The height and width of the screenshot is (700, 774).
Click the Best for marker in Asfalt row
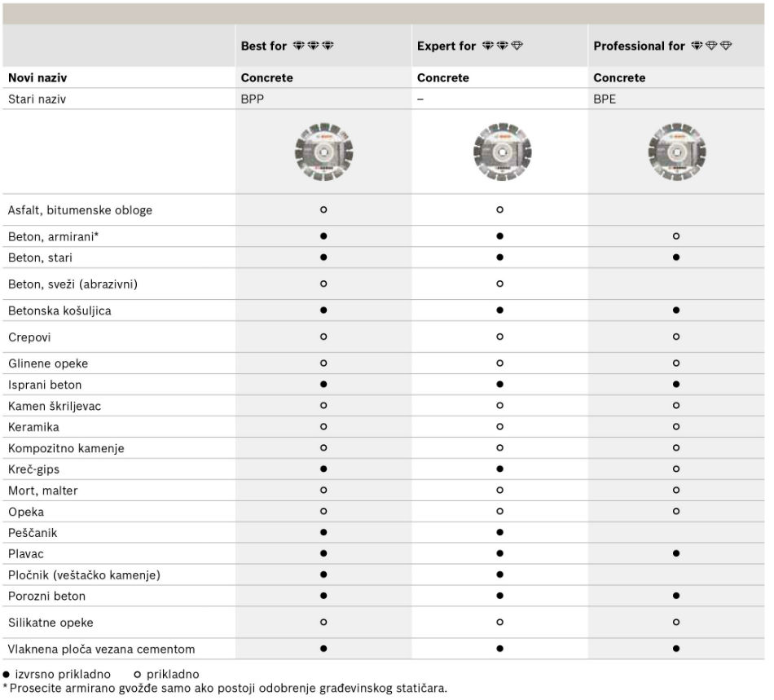pyautogui.click(x=323, y=210)
